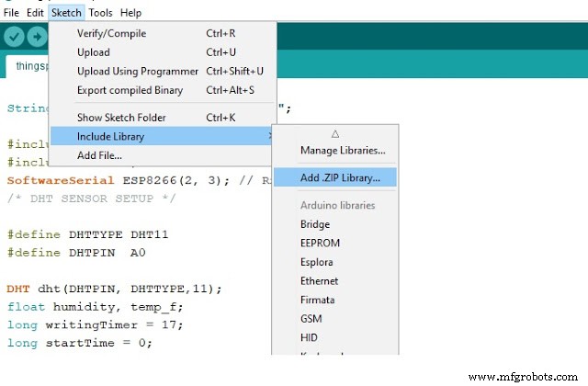588x386 pixels.
Task: Open the Tools menu
Action: pyautogui.click(x=100, y=13)
